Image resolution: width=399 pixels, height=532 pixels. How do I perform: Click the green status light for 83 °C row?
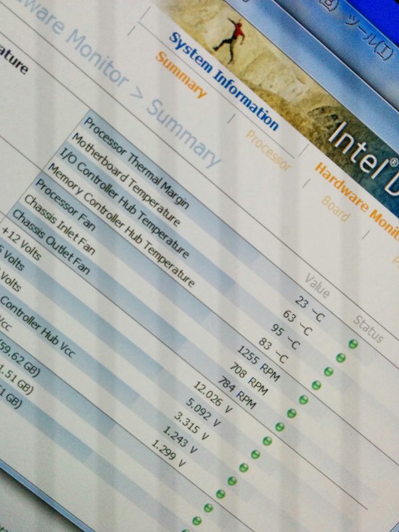(x=317, y=385)
